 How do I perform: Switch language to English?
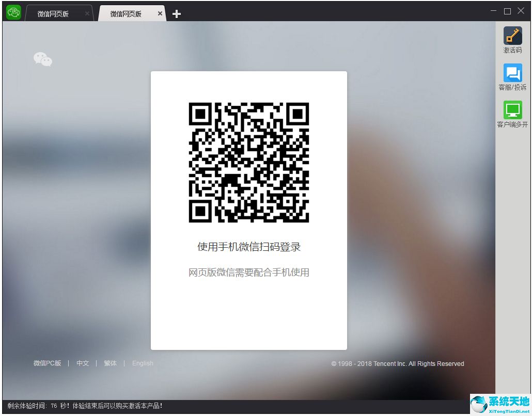143,363
